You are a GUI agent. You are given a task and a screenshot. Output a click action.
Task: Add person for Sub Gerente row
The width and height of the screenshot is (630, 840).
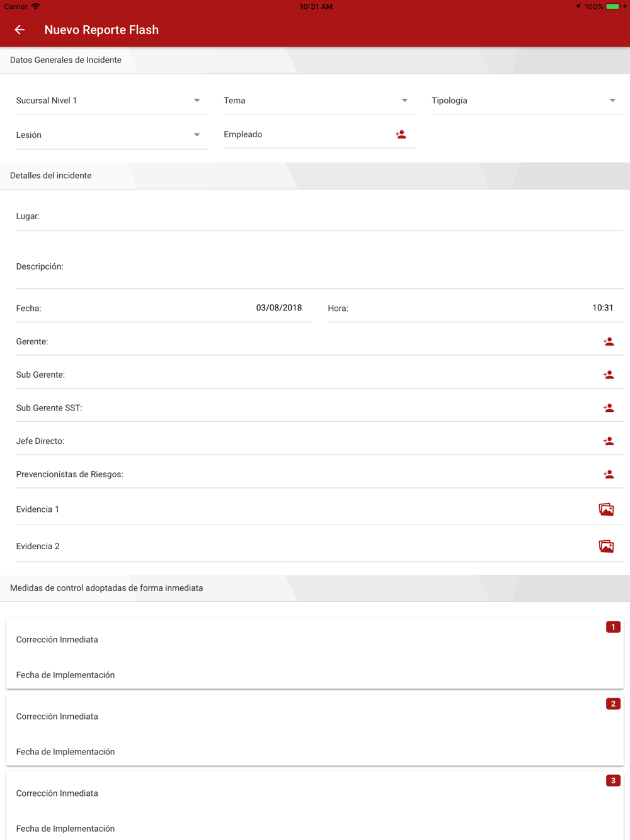[609, 375]
